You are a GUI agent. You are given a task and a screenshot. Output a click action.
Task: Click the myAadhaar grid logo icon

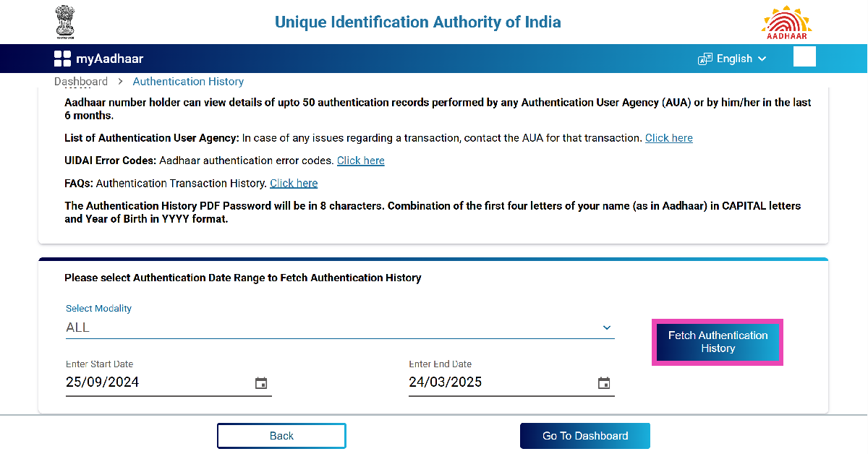point(62,59)
